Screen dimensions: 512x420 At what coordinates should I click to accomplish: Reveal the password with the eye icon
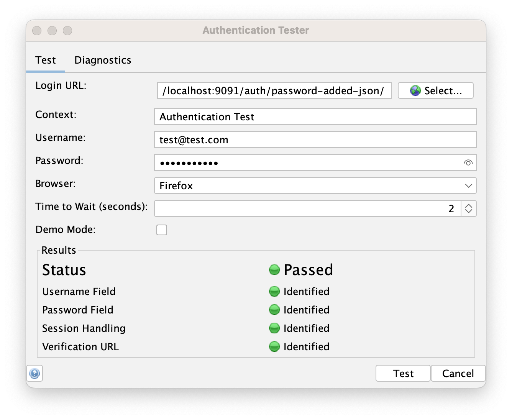coord(468,162)
